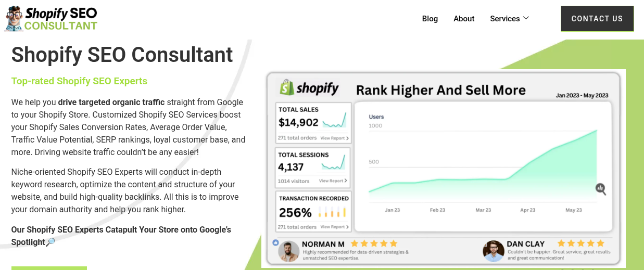Click the bold 'drive targeted organic traffic' text
Viewport: 644px width, 270px height.
pos(111,102)
